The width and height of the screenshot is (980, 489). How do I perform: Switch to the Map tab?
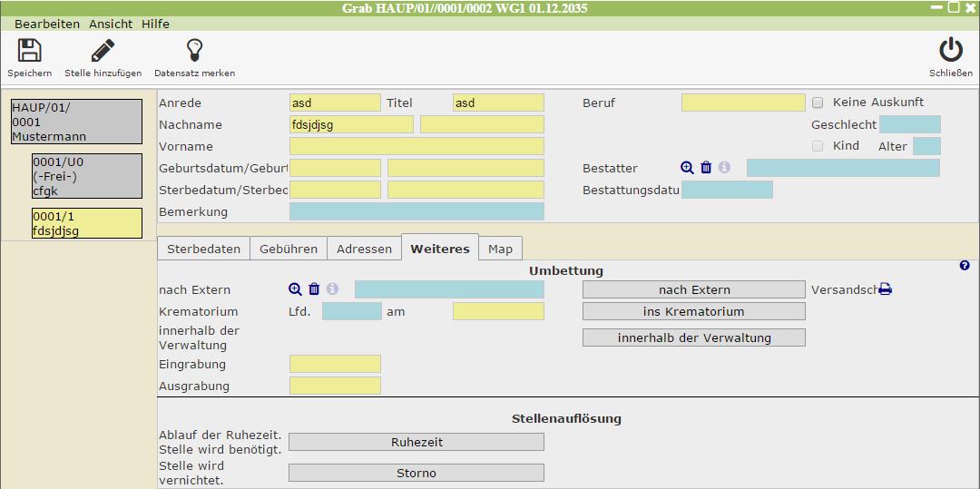pos(500,249)
